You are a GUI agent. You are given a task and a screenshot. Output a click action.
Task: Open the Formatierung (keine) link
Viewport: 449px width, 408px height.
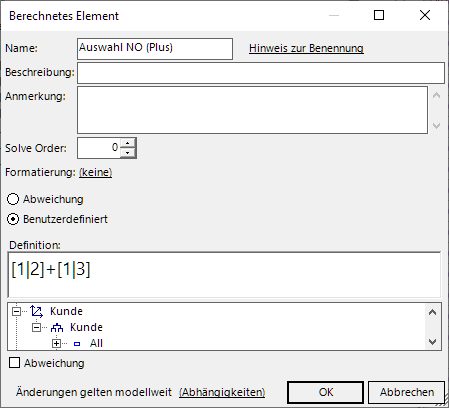(x=95, y=172)
